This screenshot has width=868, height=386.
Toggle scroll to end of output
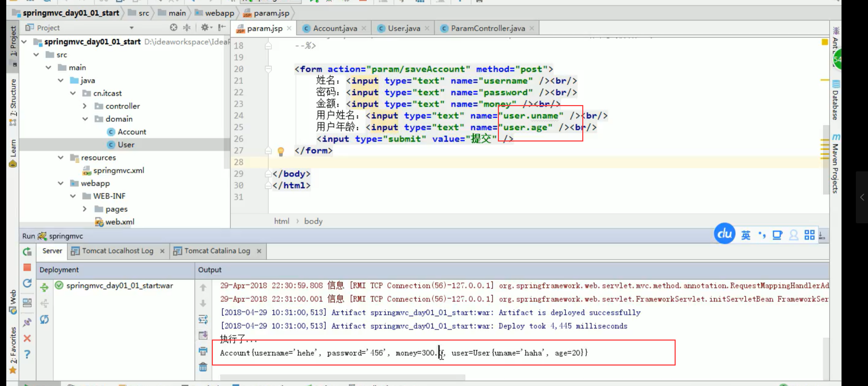203,335
